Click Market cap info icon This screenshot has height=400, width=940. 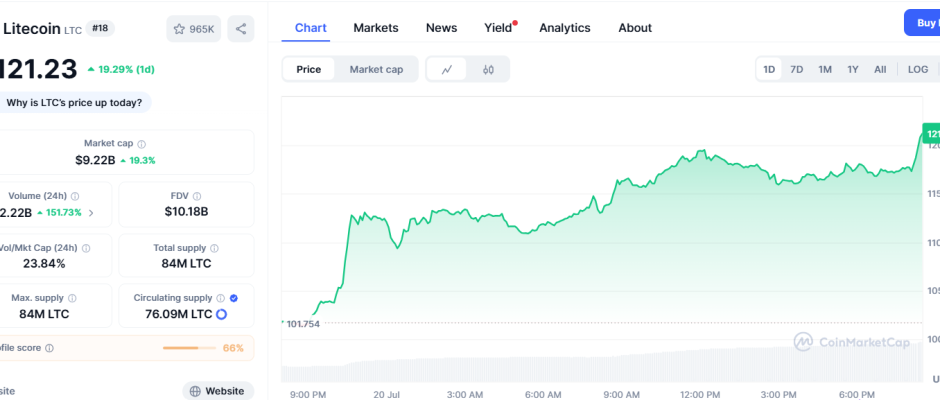[x=141, y=144]
